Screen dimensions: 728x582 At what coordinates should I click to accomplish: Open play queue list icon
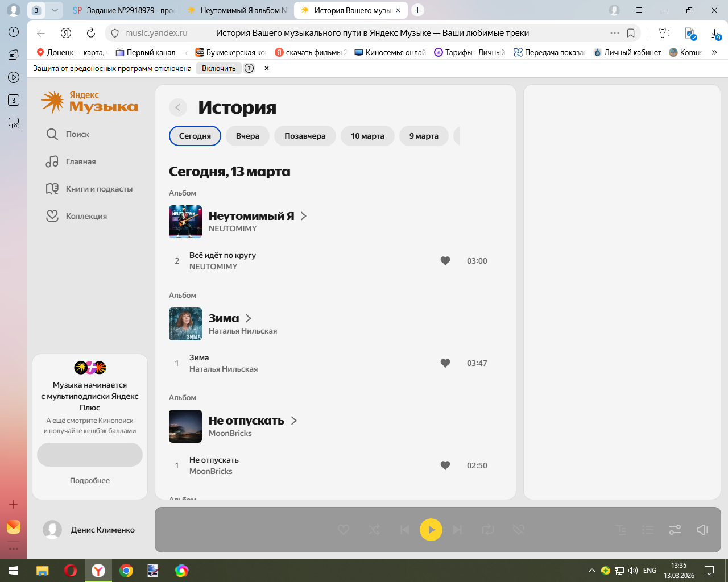(648, 530)
